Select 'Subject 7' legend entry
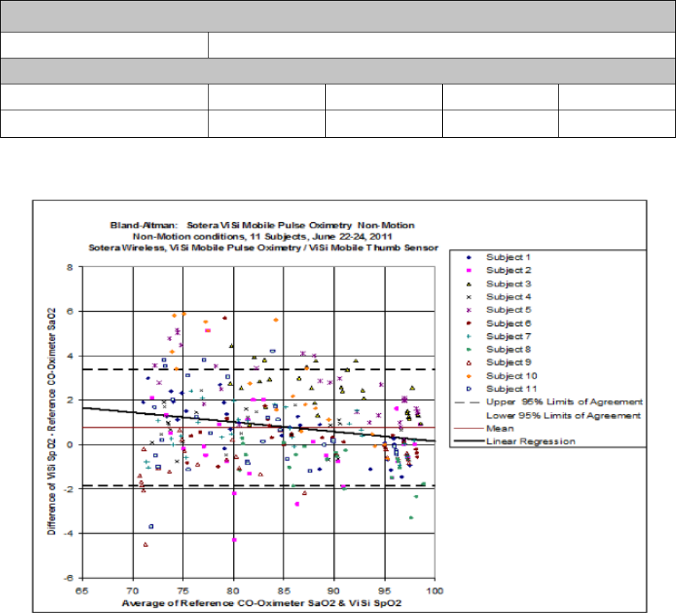 [509, 336]
